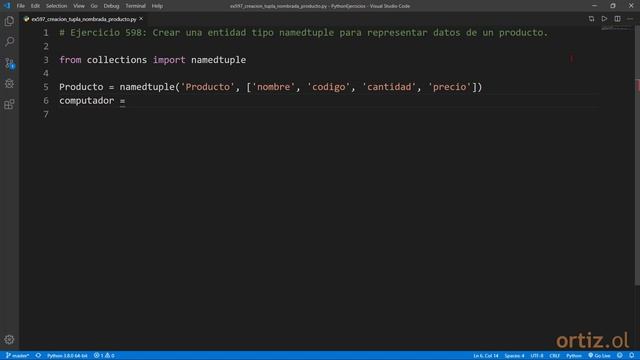Minimize the VS Code window
Image resolution: width=640 pixels, height=360 pixels.
[x=594, y=6]
